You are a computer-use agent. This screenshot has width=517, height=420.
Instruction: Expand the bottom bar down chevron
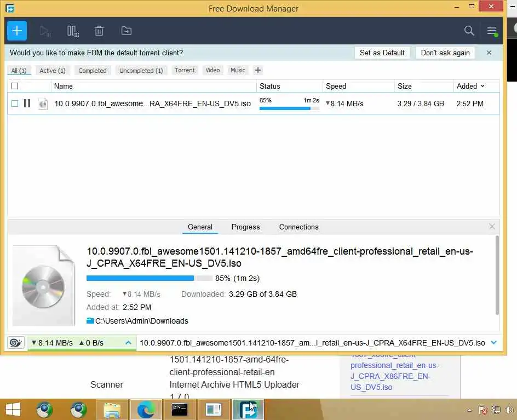493,343
